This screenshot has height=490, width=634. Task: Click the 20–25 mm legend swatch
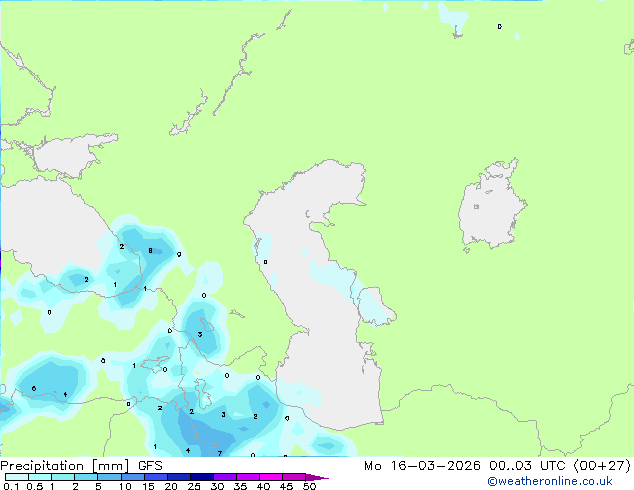179,477
